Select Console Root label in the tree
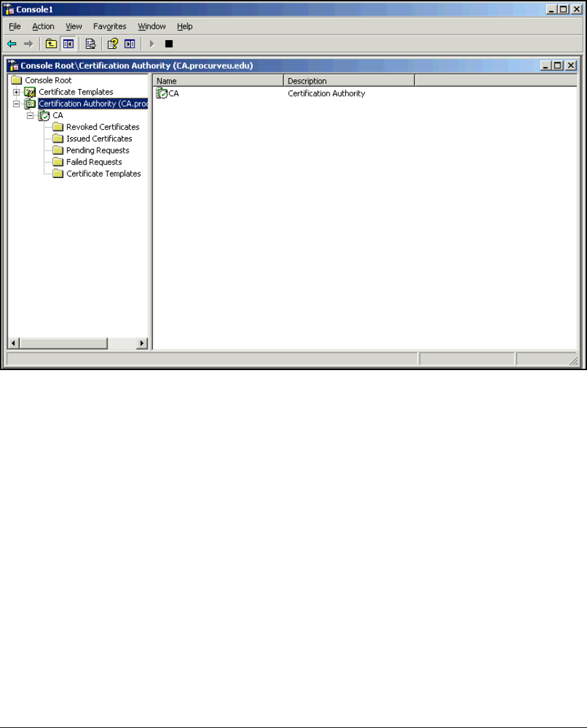 [x=48, y=80]
